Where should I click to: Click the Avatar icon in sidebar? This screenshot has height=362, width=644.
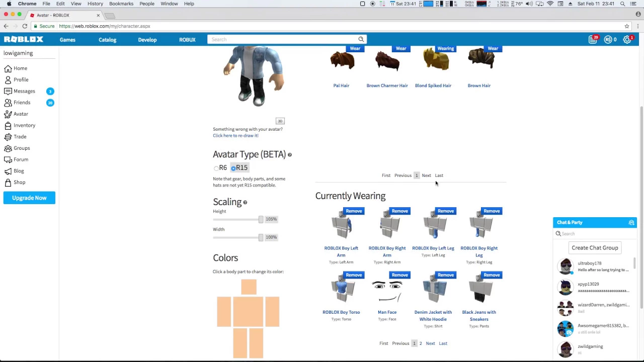8,114
